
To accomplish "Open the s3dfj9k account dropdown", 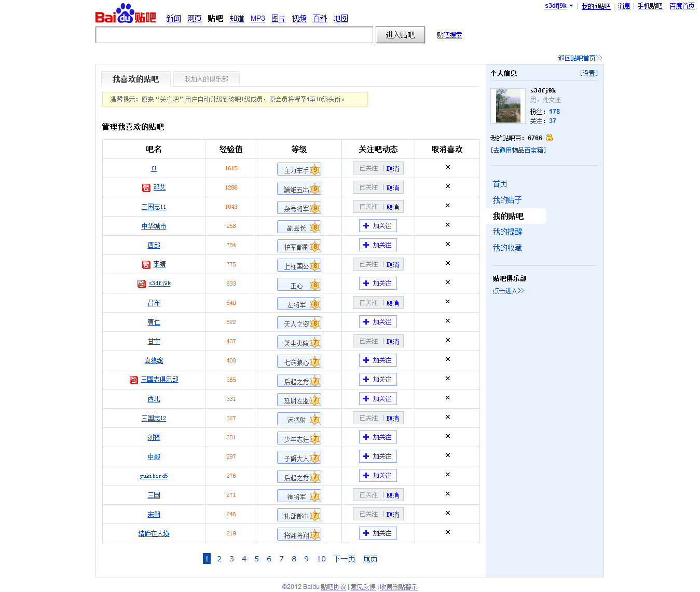I will click(559, 6).
